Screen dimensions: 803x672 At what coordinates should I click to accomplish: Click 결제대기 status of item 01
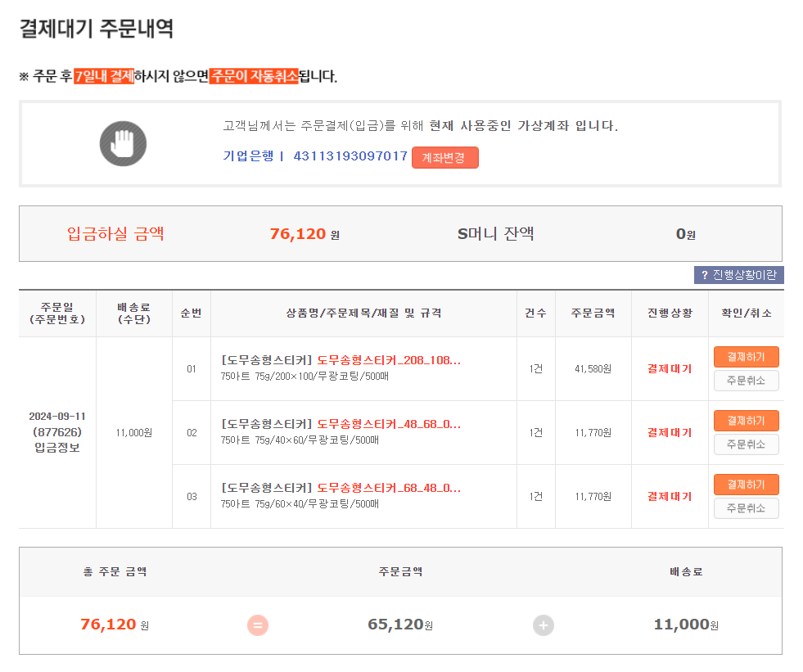point(670,369)
